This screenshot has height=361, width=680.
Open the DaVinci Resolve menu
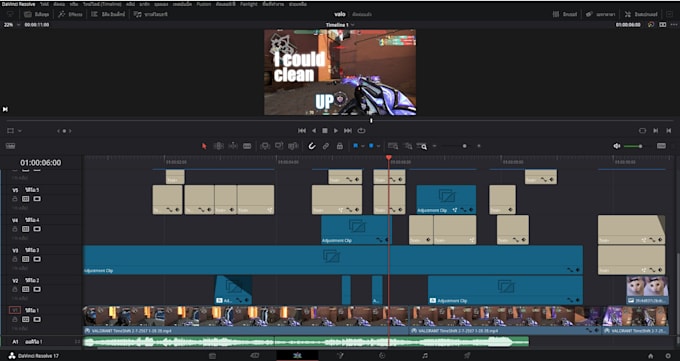(x=18, y=4)
